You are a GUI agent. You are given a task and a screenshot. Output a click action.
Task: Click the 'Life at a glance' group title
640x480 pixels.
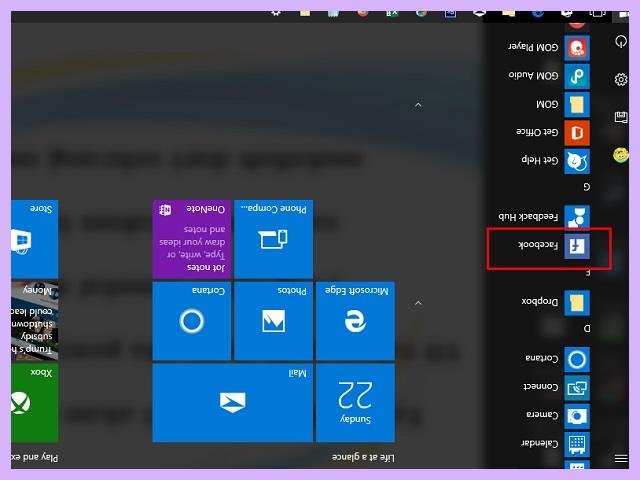[363, 458]
